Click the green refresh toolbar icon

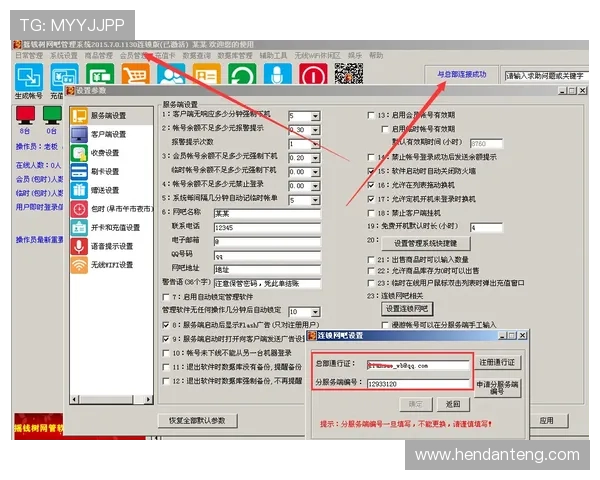(x=242, y=74)
